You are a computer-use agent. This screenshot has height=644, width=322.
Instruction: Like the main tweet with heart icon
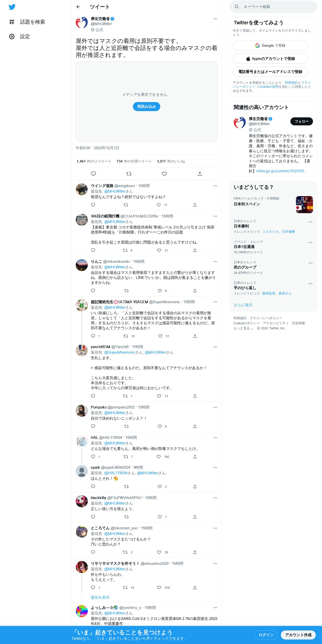pyautogui.click(x=164, y=174)
